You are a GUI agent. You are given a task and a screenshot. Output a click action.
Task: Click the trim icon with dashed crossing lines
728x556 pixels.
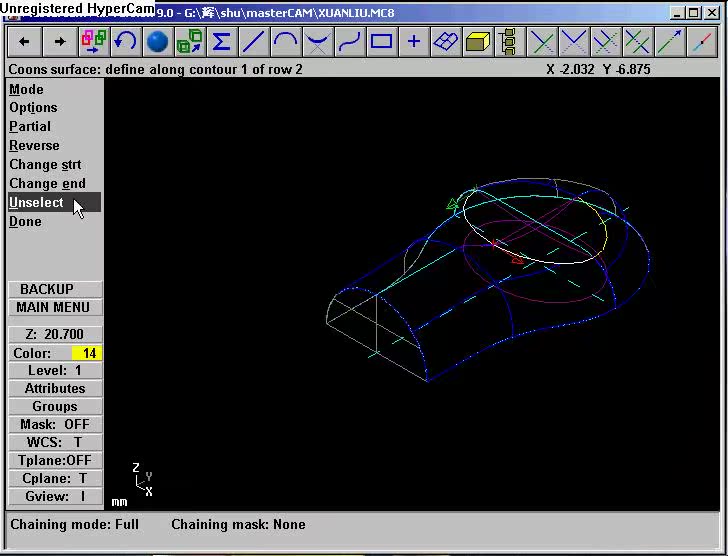[606, 42]
